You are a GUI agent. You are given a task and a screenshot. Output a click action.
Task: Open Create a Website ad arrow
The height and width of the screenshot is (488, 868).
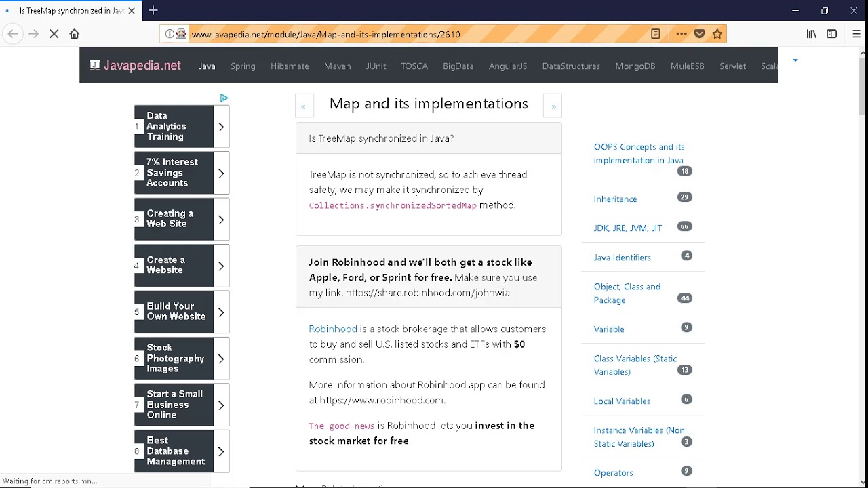click(x=221, y=266)
